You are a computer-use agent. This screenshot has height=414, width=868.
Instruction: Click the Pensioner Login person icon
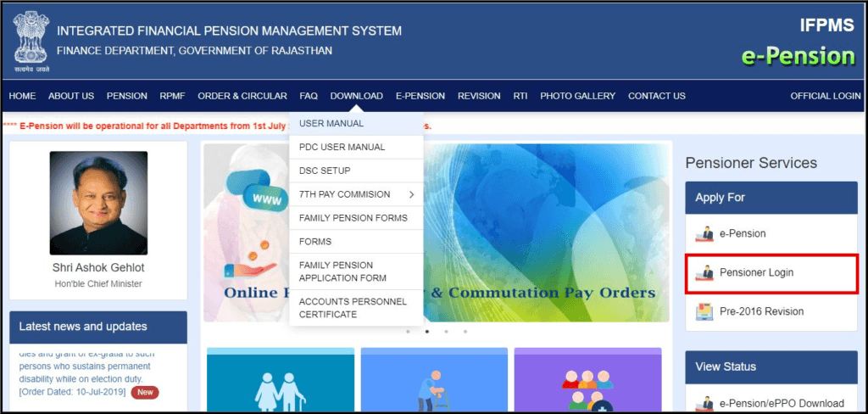(704, 272)
